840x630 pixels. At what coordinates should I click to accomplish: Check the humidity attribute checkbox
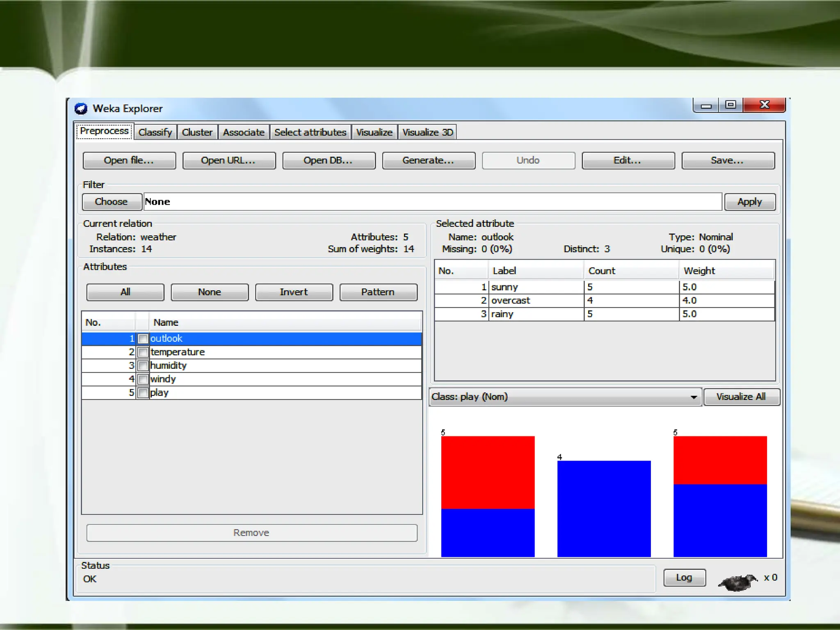(143, 366)
